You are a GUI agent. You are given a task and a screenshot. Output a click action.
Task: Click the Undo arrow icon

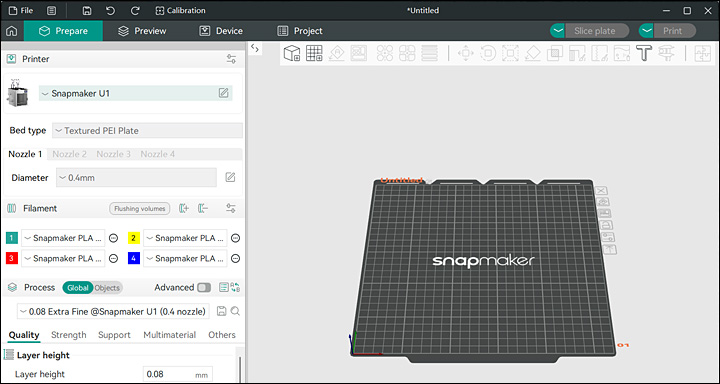point(111,11)
